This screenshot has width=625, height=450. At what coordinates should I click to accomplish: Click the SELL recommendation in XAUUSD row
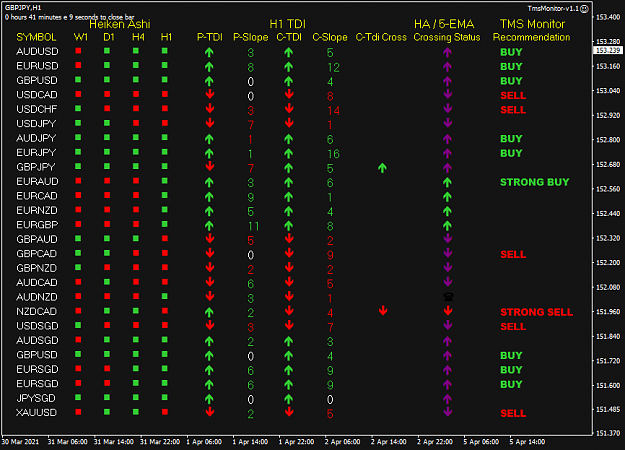(513, 413)
